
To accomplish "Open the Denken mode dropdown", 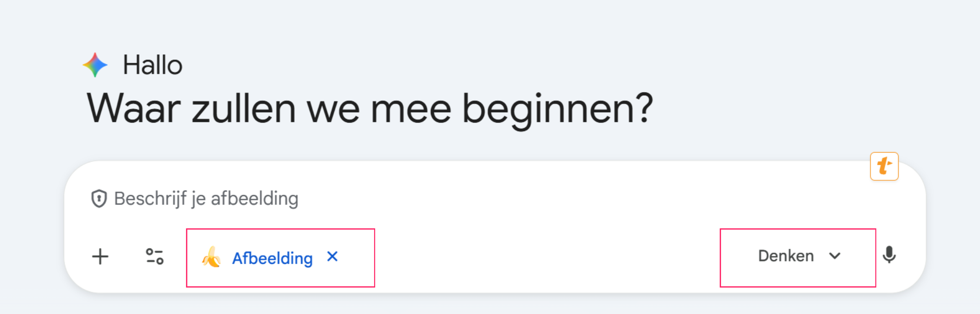I will 786,256.
